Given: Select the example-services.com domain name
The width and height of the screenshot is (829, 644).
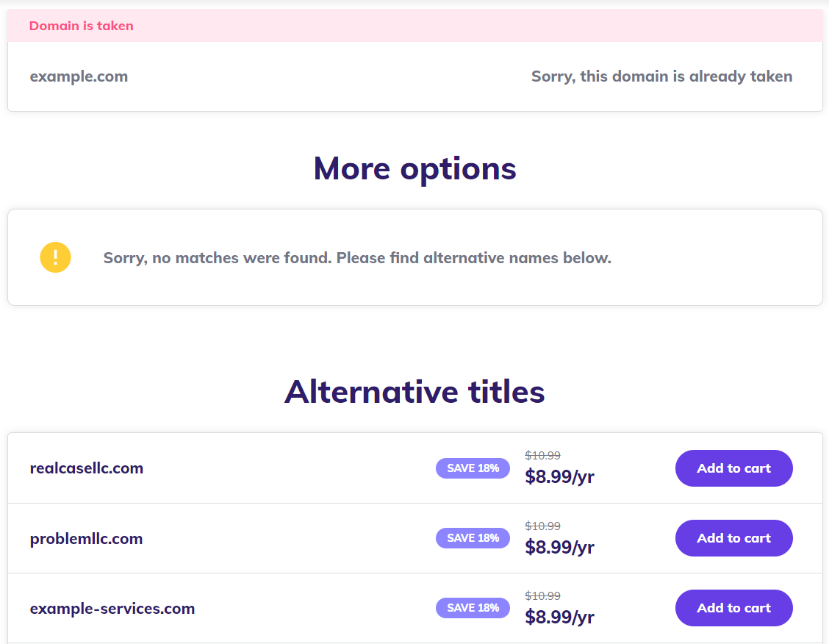Looking at the screenshot, I should 112,609.
